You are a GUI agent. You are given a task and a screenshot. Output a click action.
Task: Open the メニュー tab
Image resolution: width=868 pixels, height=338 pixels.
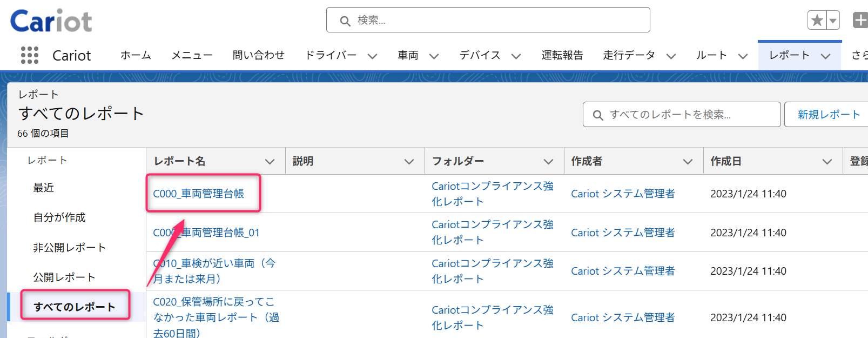tap(192, 55)
